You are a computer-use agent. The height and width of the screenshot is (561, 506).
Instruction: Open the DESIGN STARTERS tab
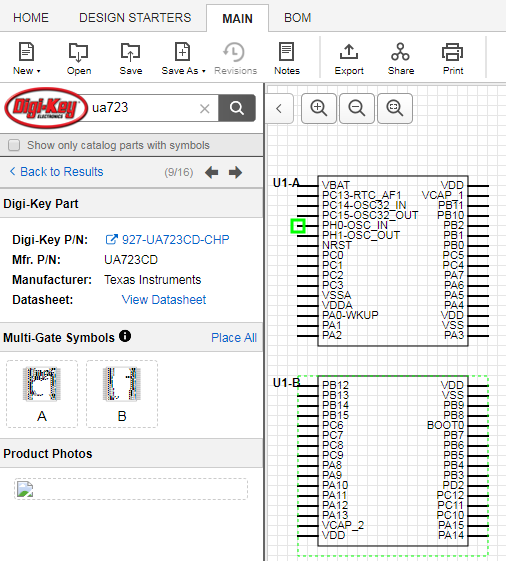point(135,18)
